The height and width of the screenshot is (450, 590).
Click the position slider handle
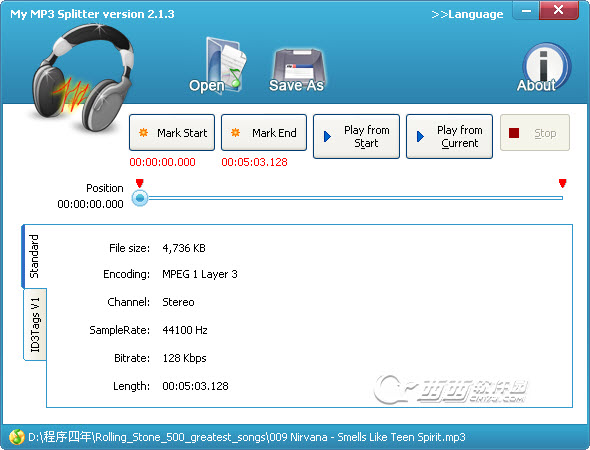pyautogui.click(x=140, y=198)
